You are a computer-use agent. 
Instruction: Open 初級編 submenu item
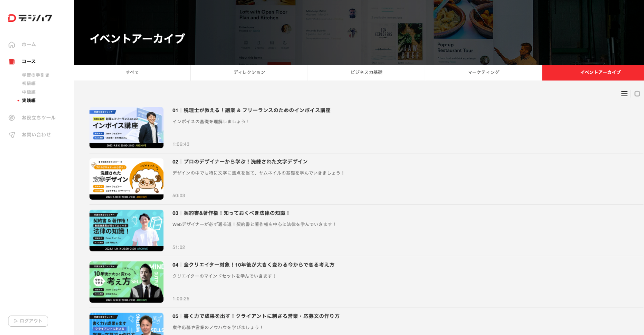(29, 83)
